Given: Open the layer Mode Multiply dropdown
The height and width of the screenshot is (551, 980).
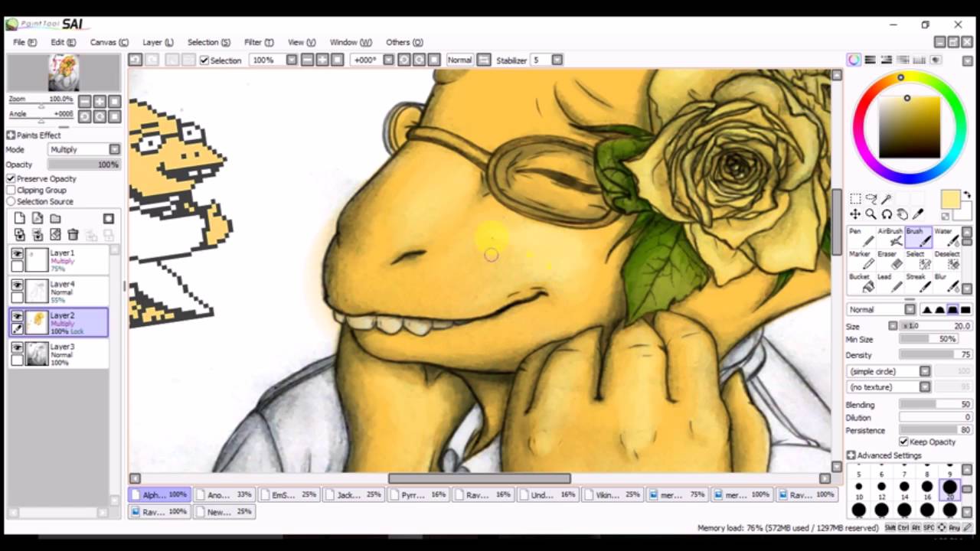Looking at the screenshot, I should click(x=84, y=149).
